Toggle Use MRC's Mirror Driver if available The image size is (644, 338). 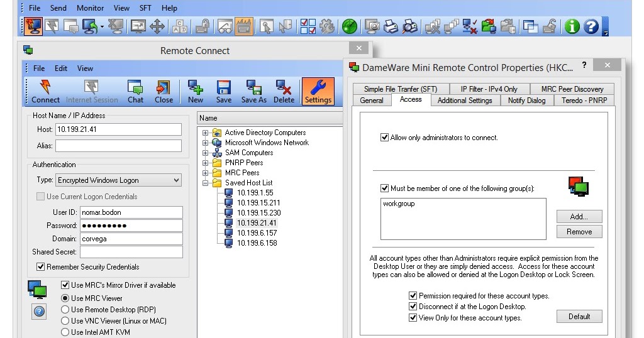pyautogui.click(x=65, y=285)
